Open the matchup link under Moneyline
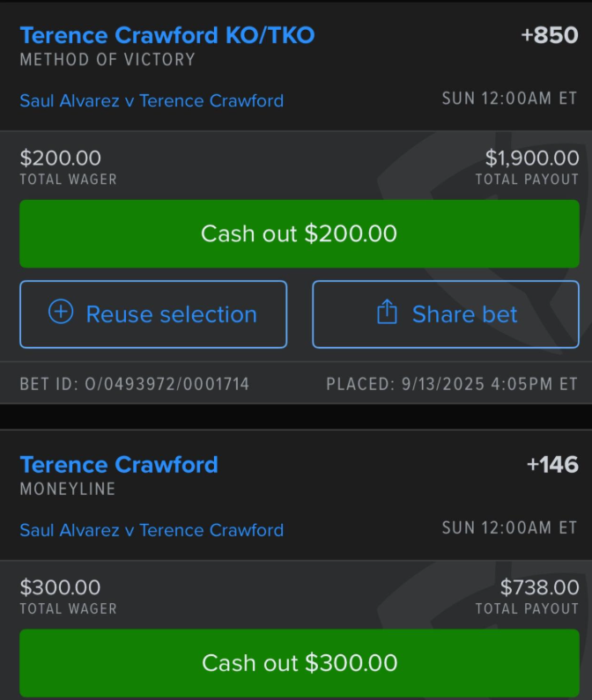 (152, 530)
